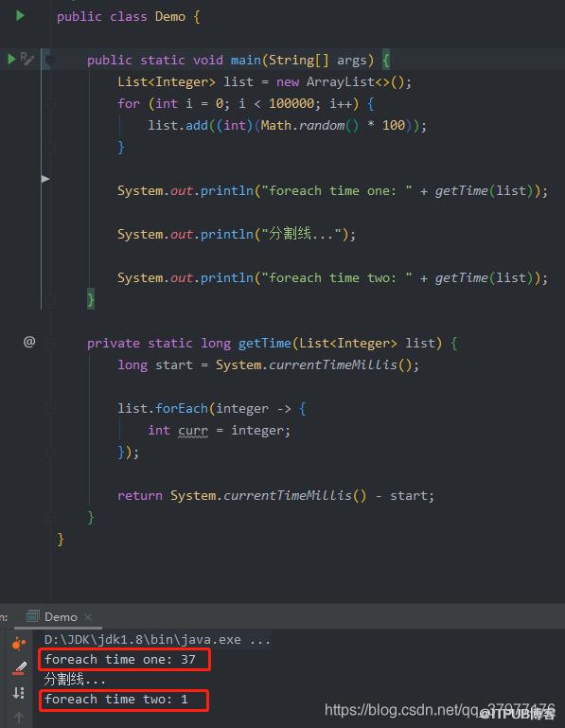This screenshot has height=728, width=565.
Task: Click console output 'foreach time one: 37'
Action: click(120, 659)
